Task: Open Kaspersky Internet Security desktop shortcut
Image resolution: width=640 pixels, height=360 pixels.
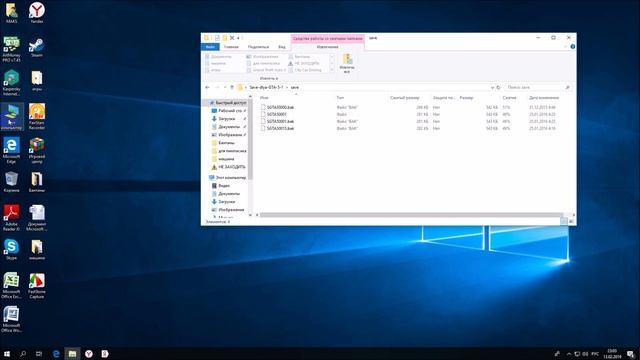Action: tap(11, 83)
